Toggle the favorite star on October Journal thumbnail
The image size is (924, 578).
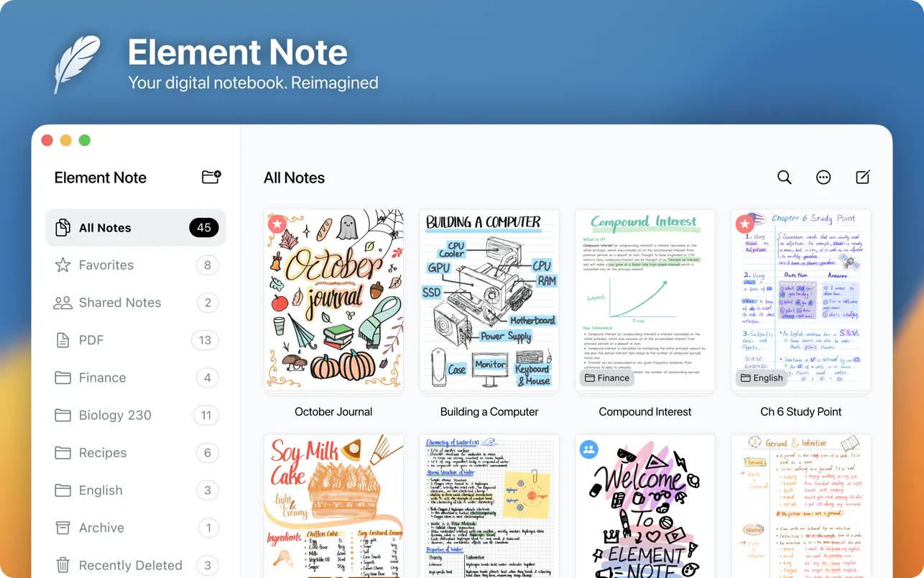pyautogui.click(x=277, y=224)
